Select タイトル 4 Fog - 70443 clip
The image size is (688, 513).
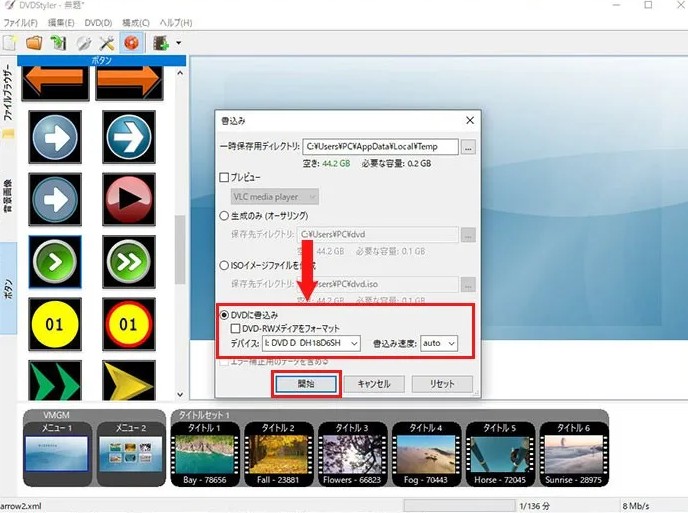tap(426, 454)
